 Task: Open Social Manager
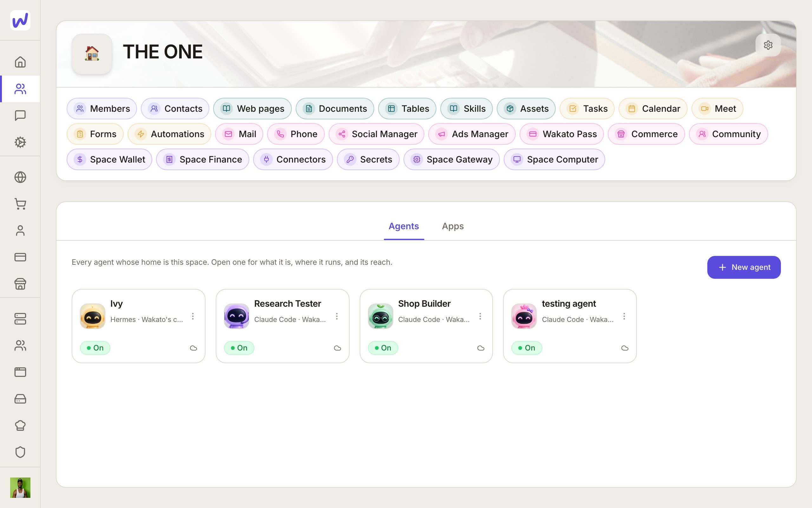[x=377, y=134]
